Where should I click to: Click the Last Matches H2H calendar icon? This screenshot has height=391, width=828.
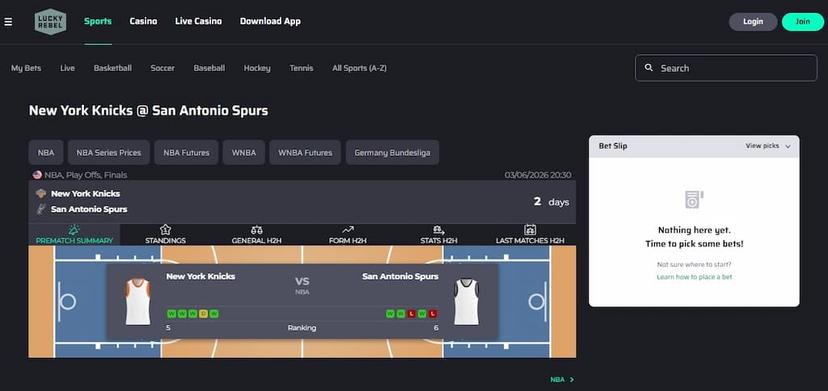[x=530, y=230]
